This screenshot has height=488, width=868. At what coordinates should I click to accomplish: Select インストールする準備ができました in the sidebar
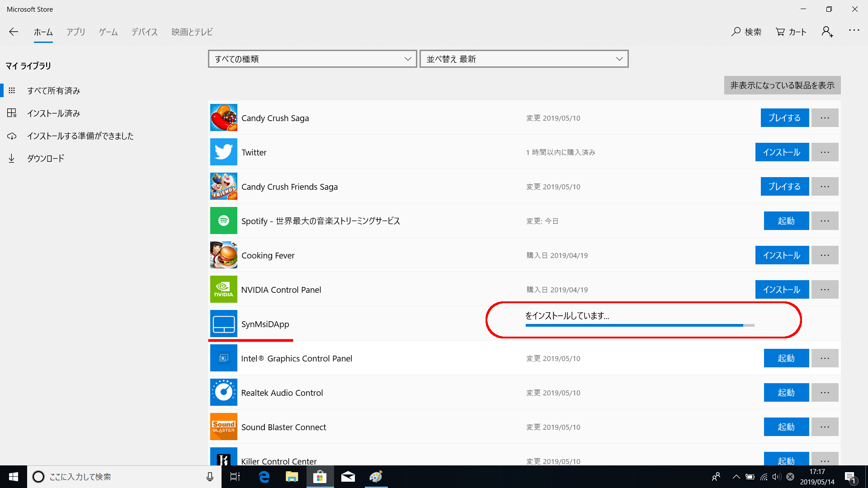(x=80, y=136)
